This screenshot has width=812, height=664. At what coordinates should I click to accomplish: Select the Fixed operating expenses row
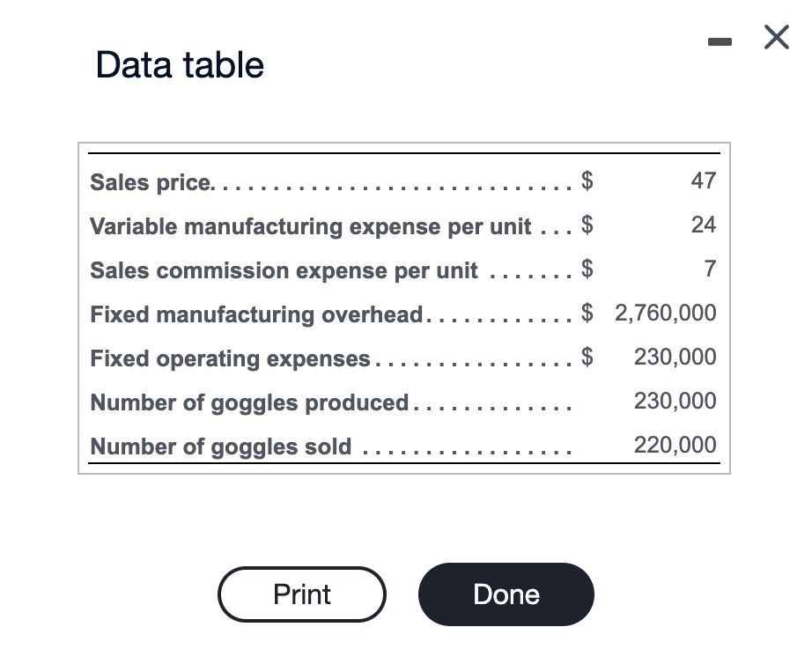click(229, 358)
